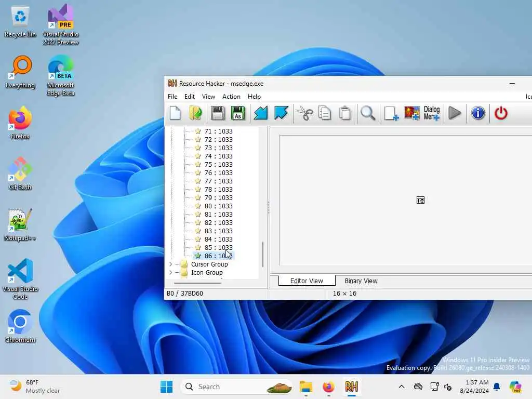The height and width of the screenshot is (399, 532).
Task: Select tree item 81 : 1033
Action: [x=218, y=215]
